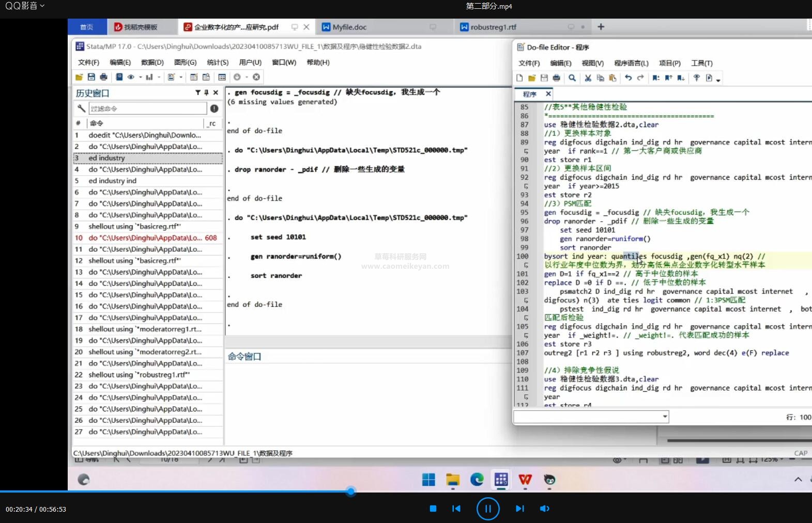Viewport: 812px width, 523px height.
Task: Click the Graph bar-chart icon in Stata toolbar
Action: coord(149,77)
